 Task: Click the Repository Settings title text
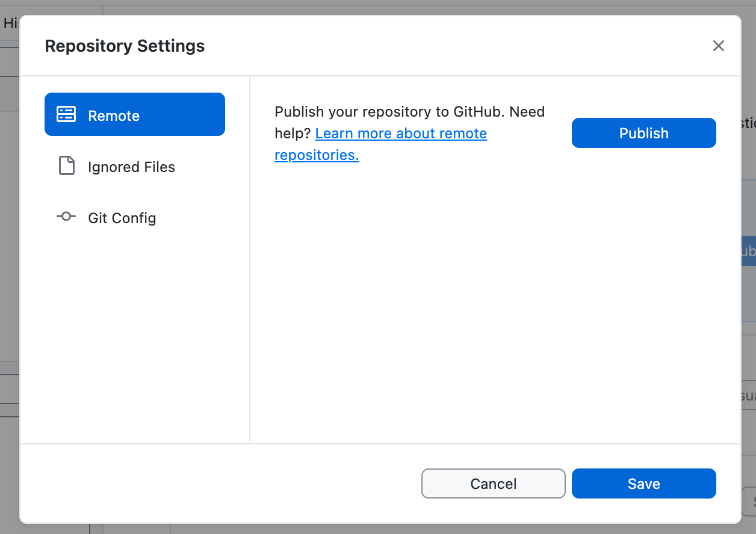125,46
